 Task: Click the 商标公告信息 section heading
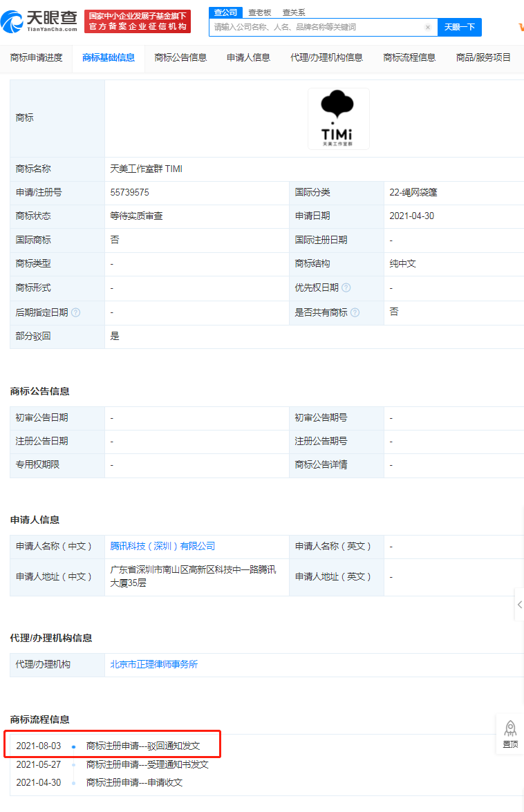click(40, 392)
